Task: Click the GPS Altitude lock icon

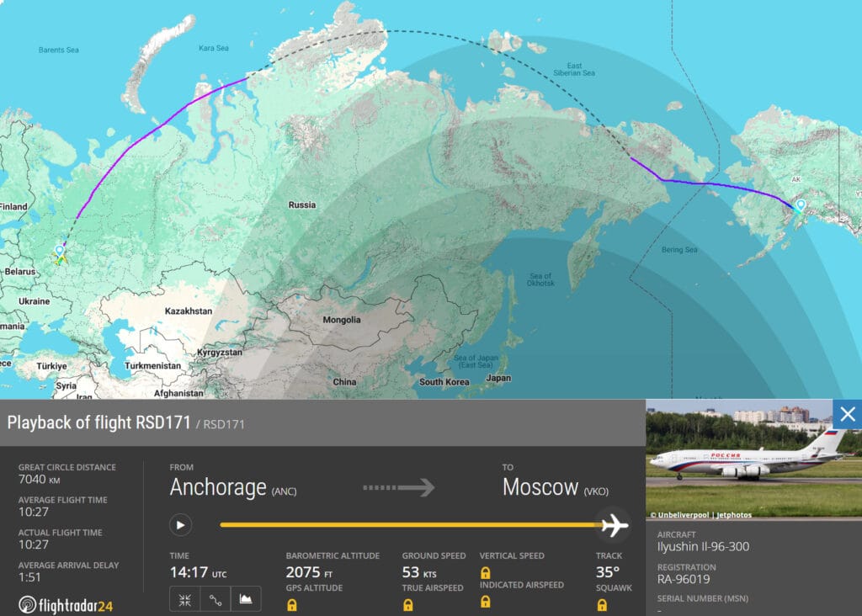Action: coord(292,604)
